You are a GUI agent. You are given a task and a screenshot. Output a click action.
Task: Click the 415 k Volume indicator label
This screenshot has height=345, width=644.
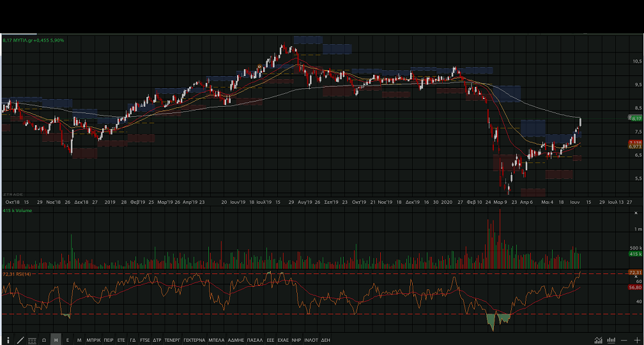[x=17, y=210]
